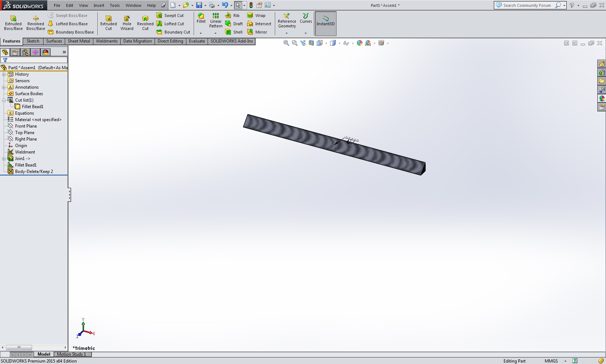The image size is (606, 364).
Task: Click the Search Community Forum field
Action: (x=527, y=5)
